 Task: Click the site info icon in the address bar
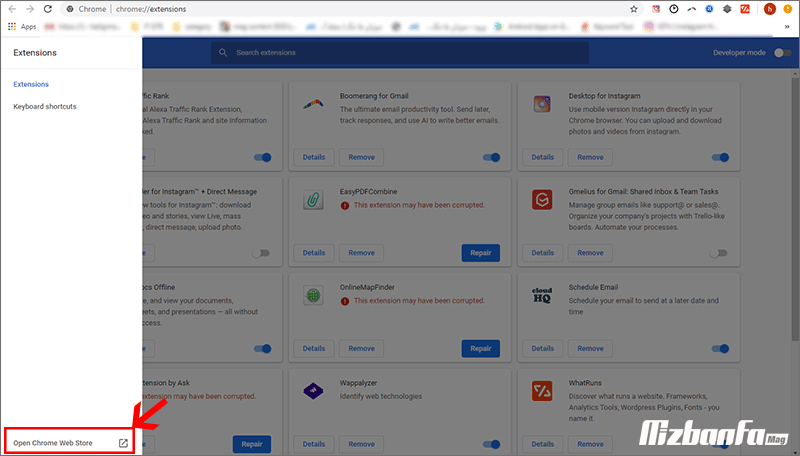click(x=70, y=9)
